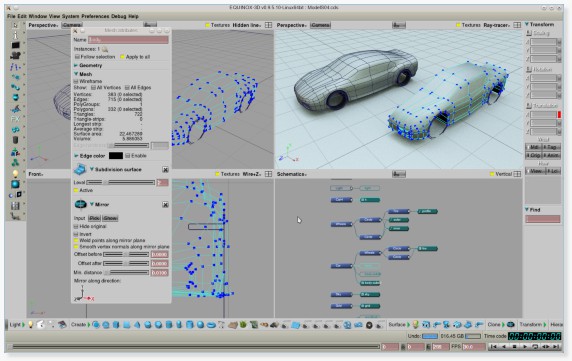The image size is (572, 361).
Task: Create a torus from the Create shelf
Action: 211,325
